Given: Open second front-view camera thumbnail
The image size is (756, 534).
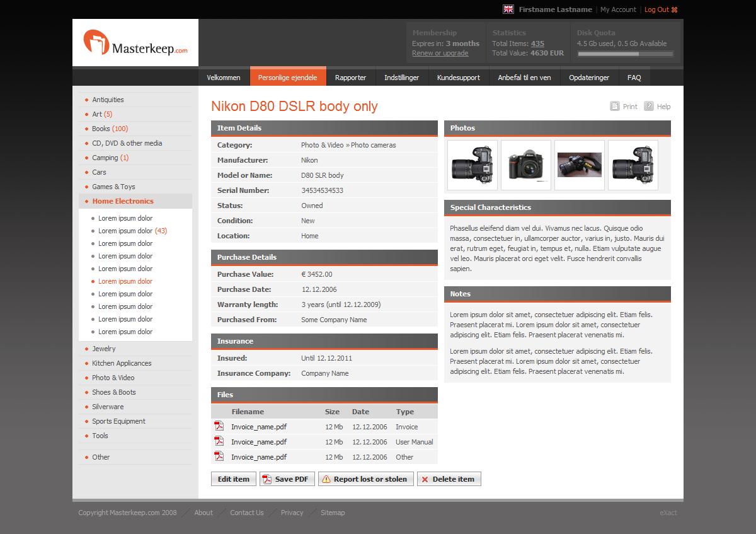Looking at the screenshot, I should click(x=526, y=165).
